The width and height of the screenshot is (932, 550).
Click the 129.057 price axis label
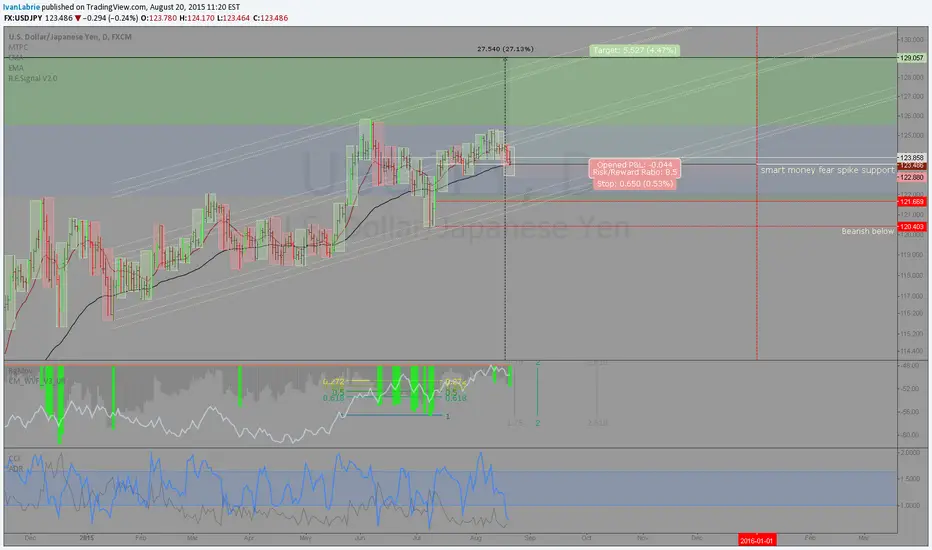(912, 58)
